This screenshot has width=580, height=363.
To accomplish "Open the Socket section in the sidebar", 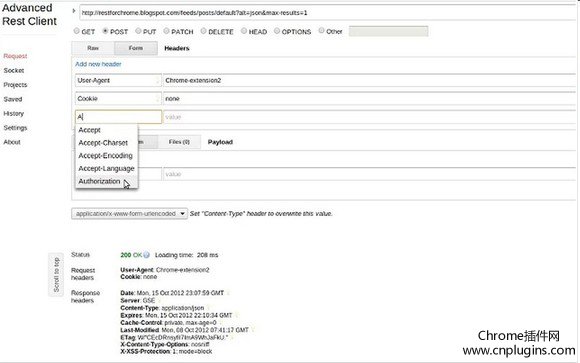I will 14,70.
